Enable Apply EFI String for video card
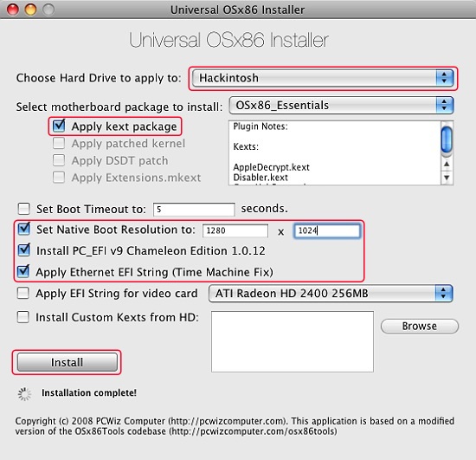The image size is (476, 460). click(x=23, y=293)
